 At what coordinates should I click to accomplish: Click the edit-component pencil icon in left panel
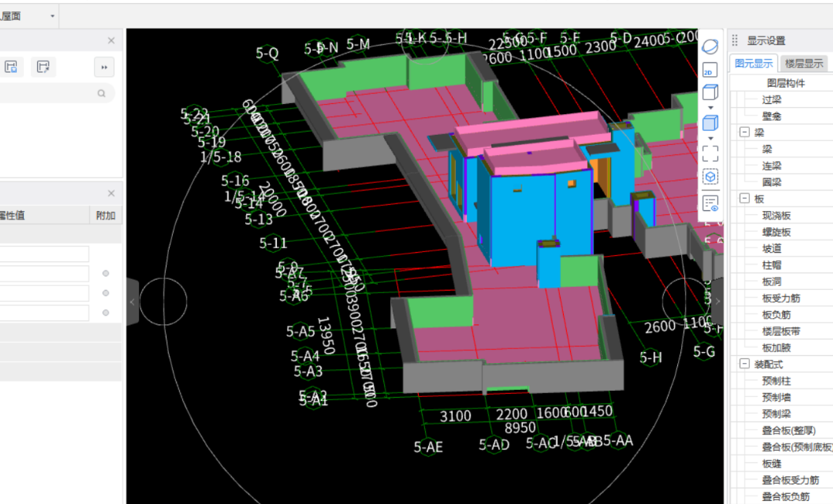click(x=43, y=67)
